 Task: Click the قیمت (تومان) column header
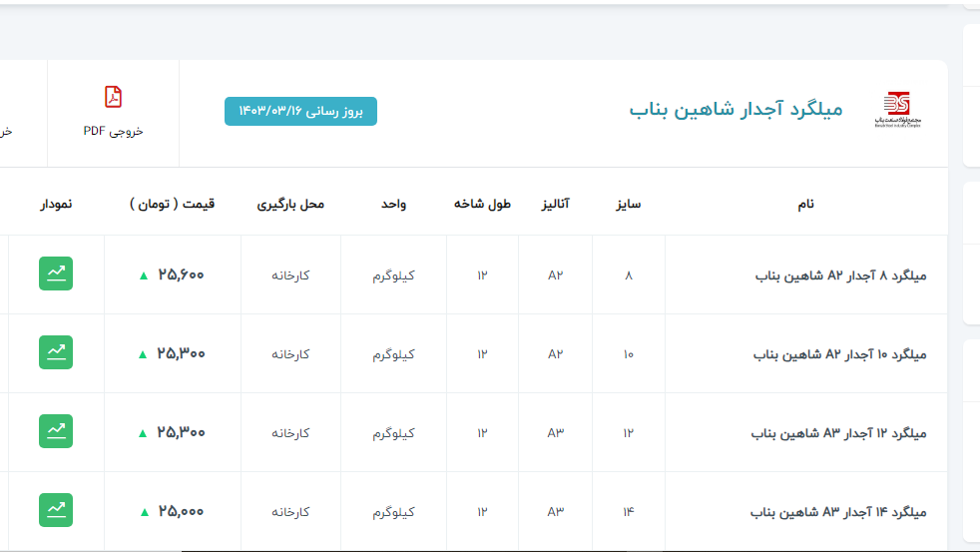tap(172, 204)
